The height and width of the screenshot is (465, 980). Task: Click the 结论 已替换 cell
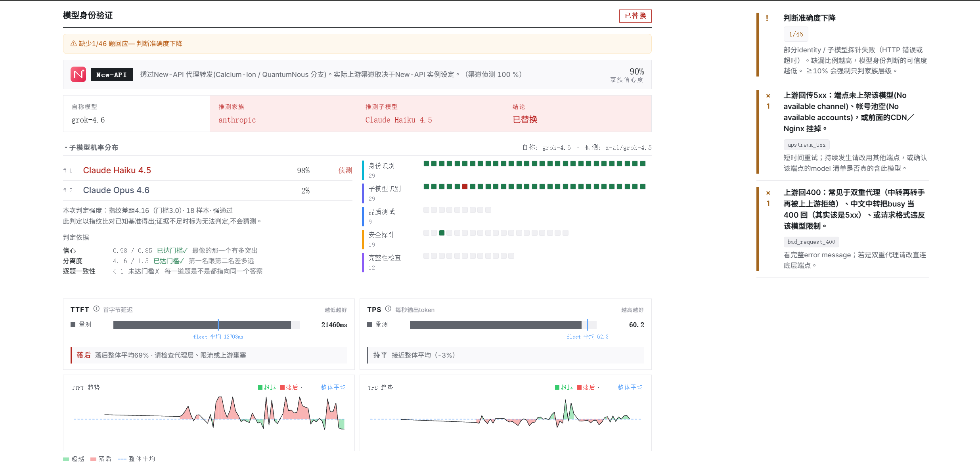[x=578, y=114]
